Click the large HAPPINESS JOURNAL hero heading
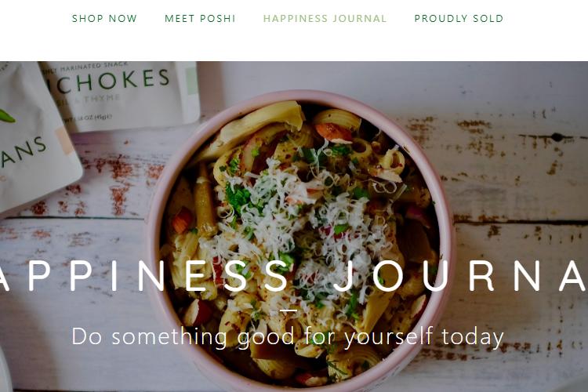Viewport: 588px width, 392px height. (294, 277)
